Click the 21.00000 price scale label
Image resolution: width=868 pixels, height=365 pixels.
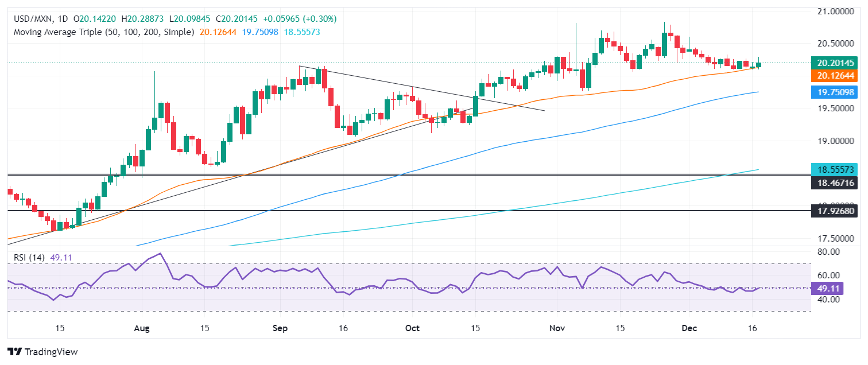(x=835, y=11)
